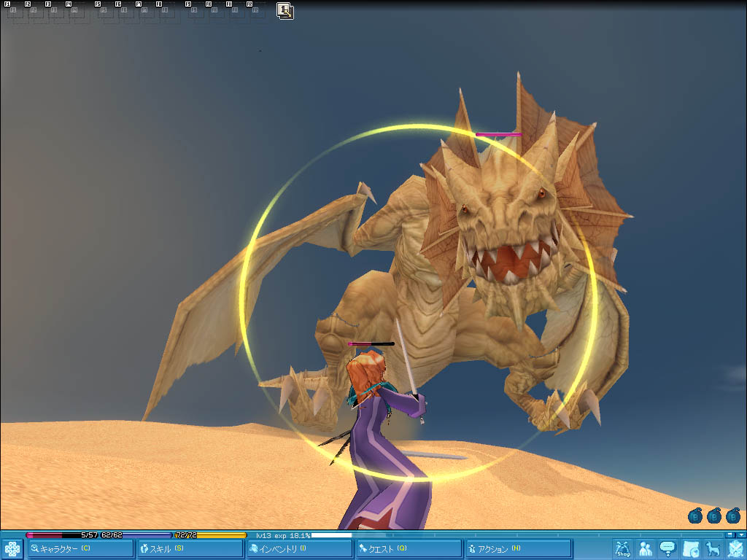747x560 pixels.
Task: Open the item Shop icon
Action: (623, 549)
